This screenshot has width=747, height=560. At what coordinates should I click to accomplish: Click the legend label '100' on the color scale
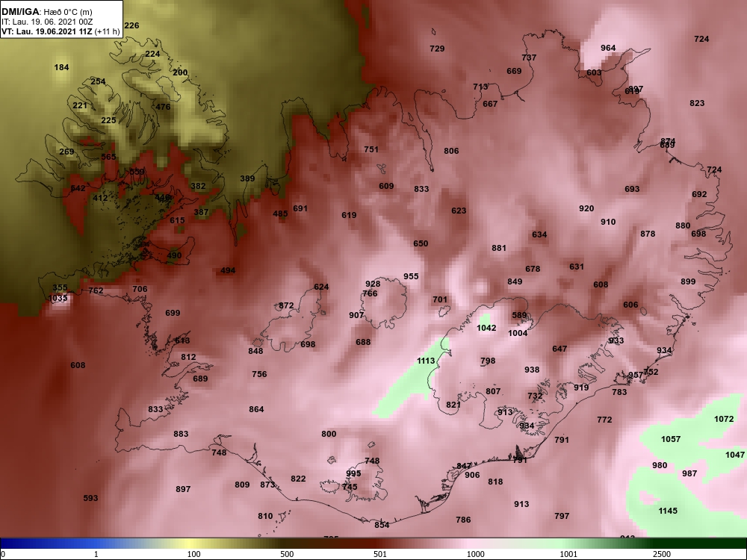(193, 554)
